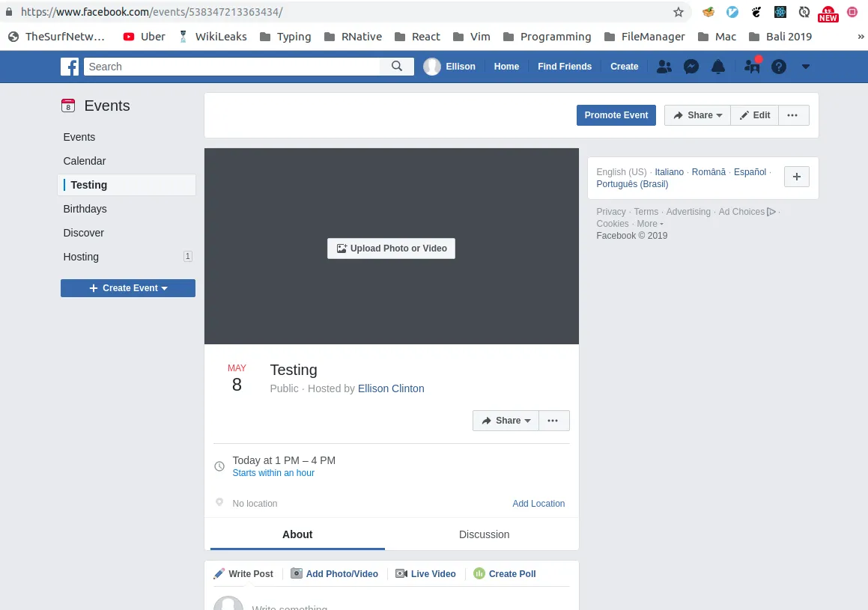Viewport: 868px width, 610px height.
Task: Open the Ellison Clinton host link
Action: 391,388
